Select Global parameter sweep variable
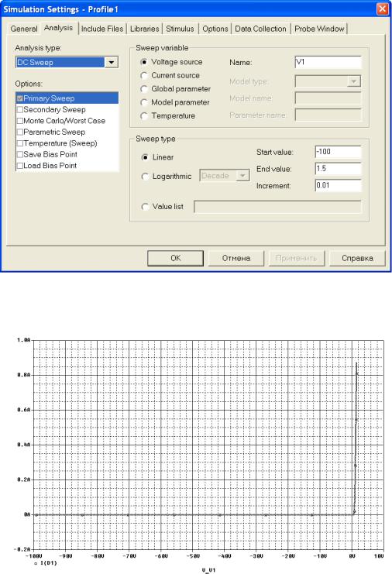Viewport: 392px width, 574px height. [144, 89]
